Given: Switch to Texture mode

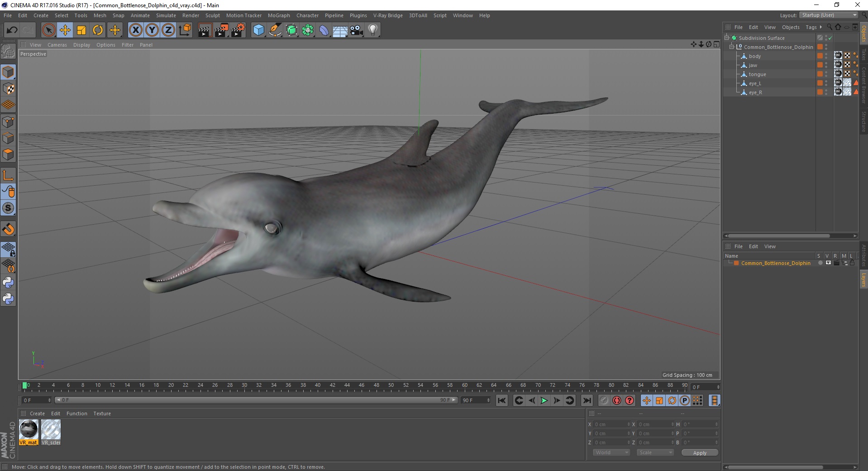Looking at the screenshot, I should point(8,89).
